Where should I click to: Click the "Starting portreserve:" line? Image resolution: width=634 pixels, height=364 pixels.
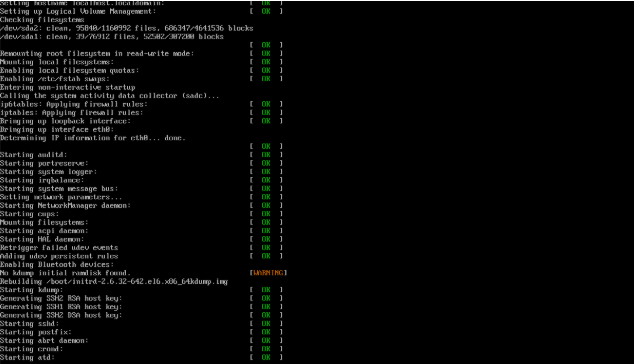(x=44, y=163)
